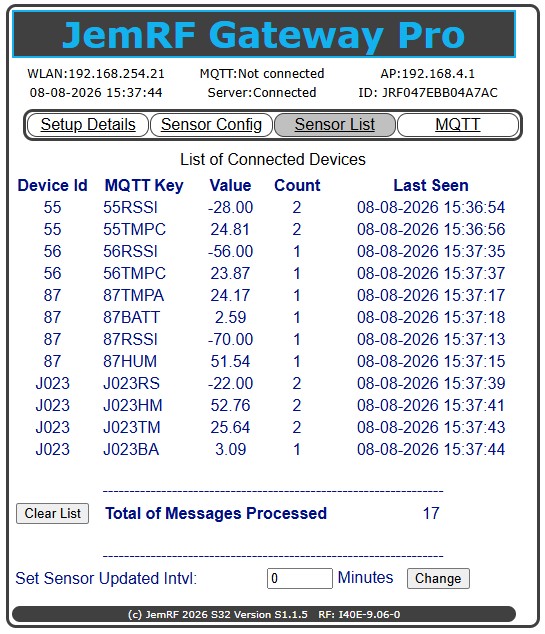Screen dimensions: 545x634
Task: Click the Total of Messages Processed label
Action: tap(216, 514)
